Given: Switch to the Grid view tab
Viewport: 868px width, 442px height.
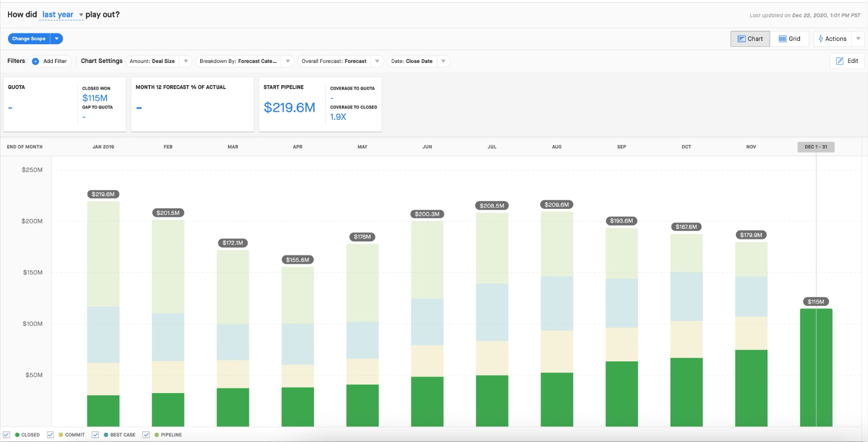Looking at the screenshot, I should [x=789, y=39].
